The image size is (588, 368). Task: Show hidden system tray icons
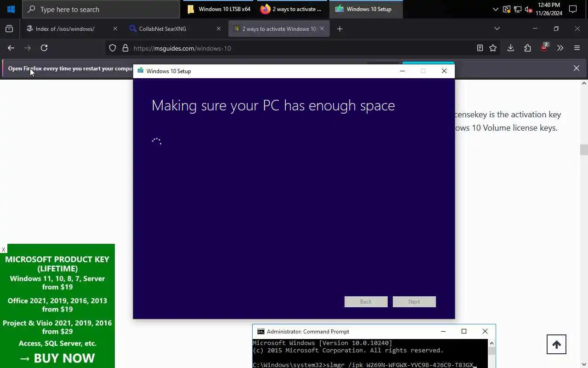coord(495,9)
